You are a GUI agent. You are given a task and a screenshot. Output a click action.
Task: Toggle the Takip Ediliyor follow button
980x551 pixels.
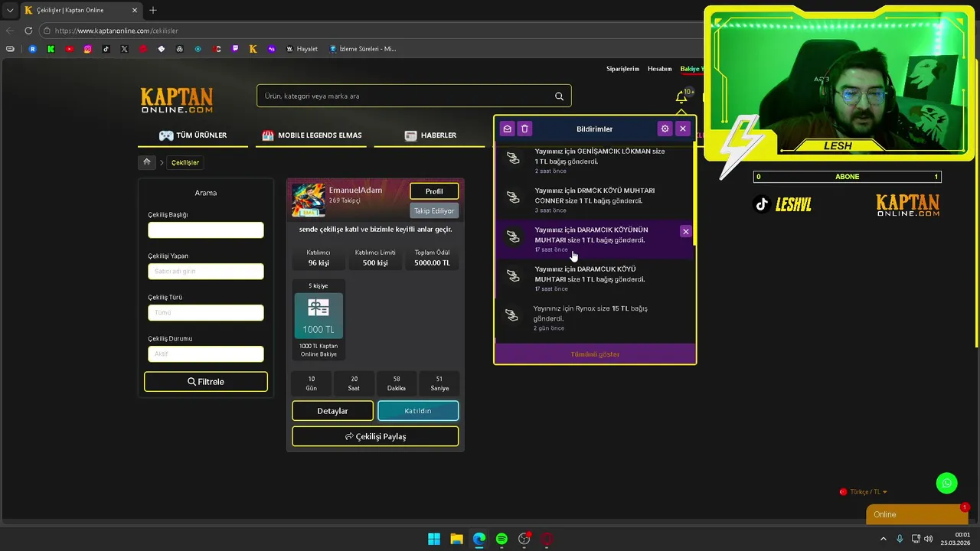434,211
